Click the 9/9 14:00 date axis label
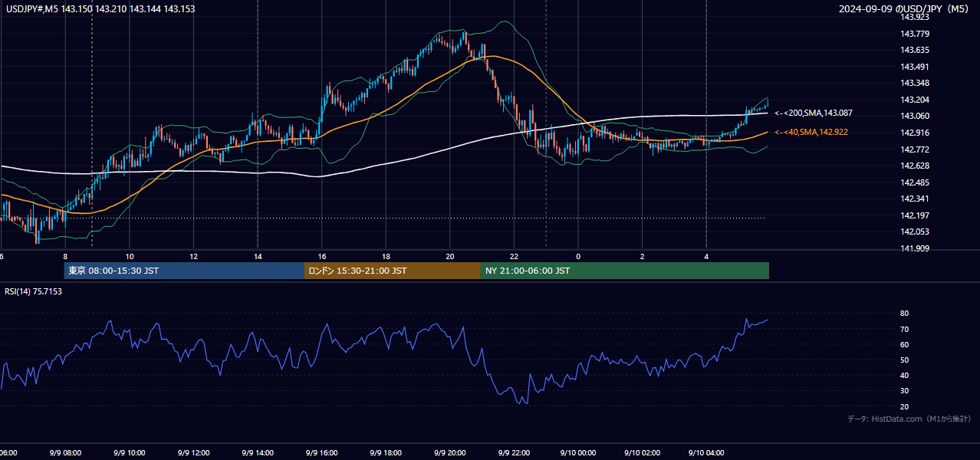This screenshot has height=460, width=980. (x=257, y=453)
